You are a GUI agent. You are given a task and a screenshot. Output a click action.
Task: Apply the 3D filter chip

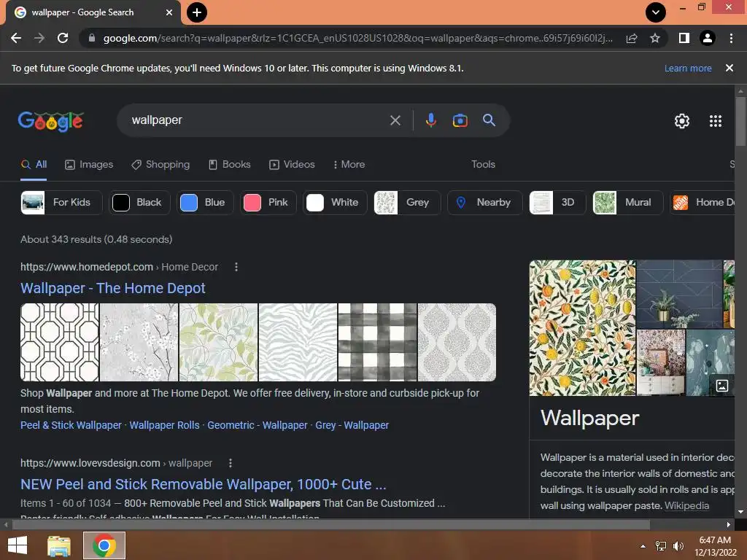[557, 203]
